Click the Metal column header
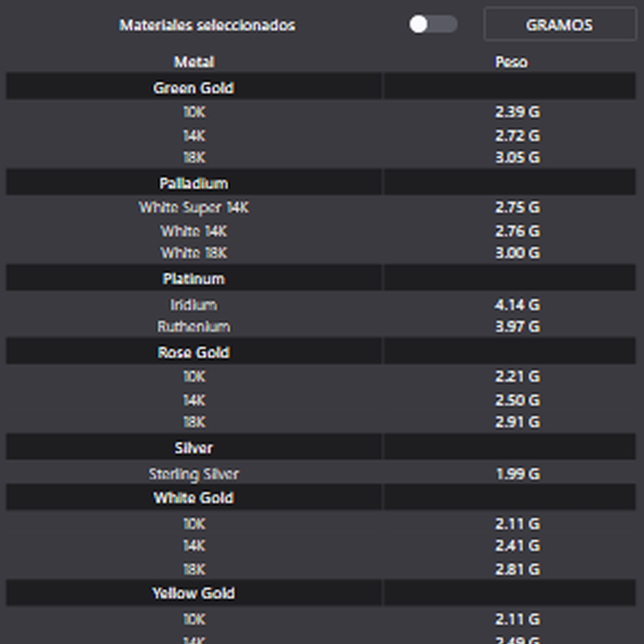 194,62
